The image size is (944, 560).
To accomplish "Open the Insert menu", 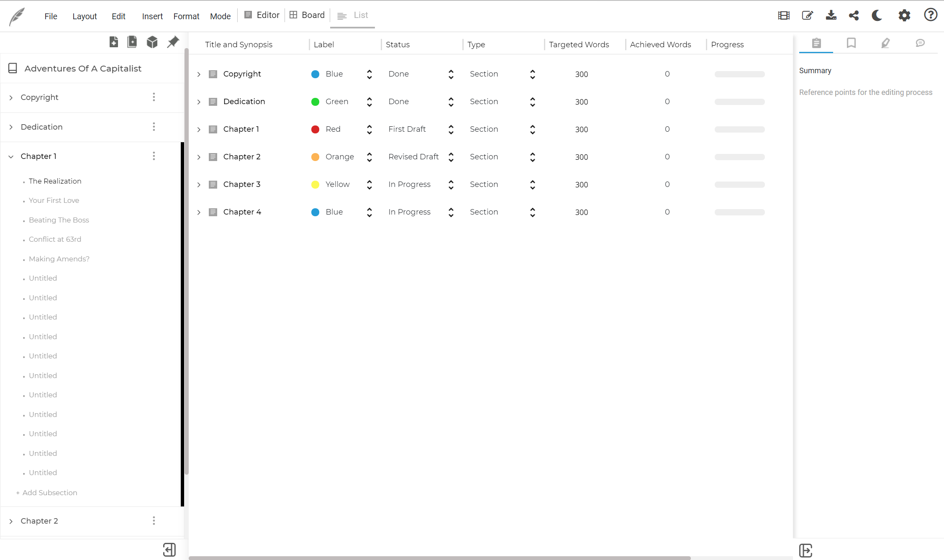I will click(152, 16).
